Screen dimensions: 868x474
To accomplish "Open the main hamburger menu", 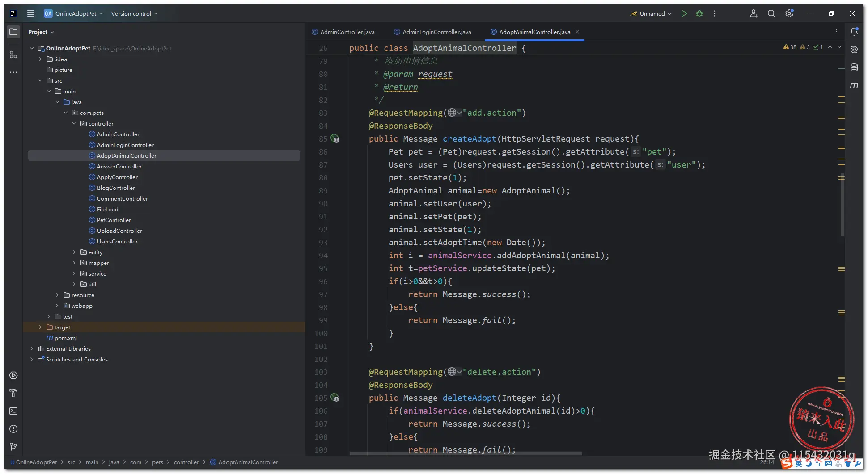I will (31, 13).
